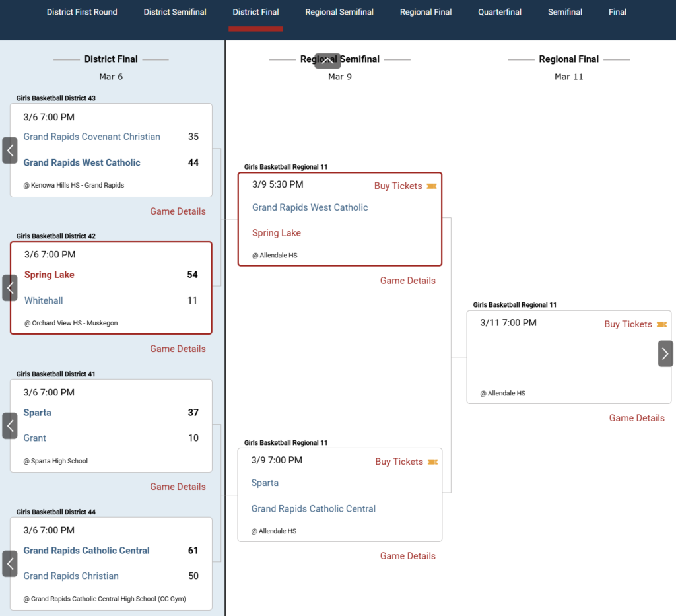Click ticket icon on Sparta Regional Semifinal game
676x616 pixels.
(x=433, y=462)
